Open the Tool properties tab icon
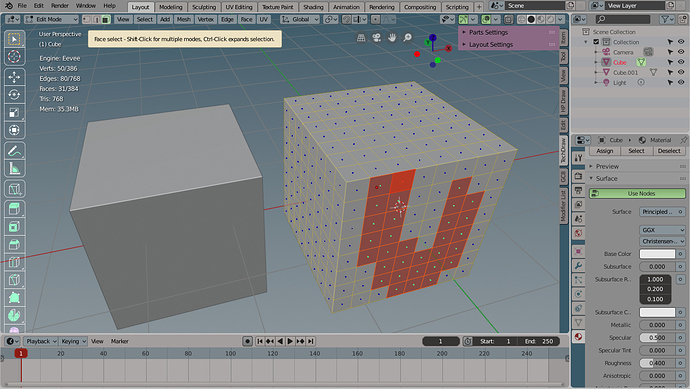This screenshot has width=690, height=389. pyautogui.click(x=578, y=158)
